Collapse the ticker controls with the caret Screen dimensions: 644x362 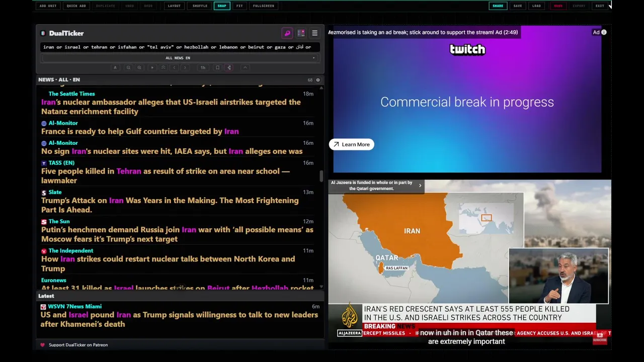pos(245,67)
